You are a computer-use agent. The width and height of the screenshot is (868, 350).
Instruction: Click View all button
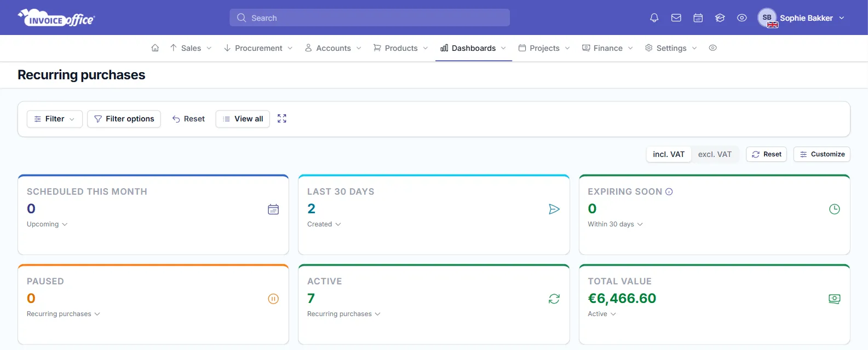[x=243, y=119]
